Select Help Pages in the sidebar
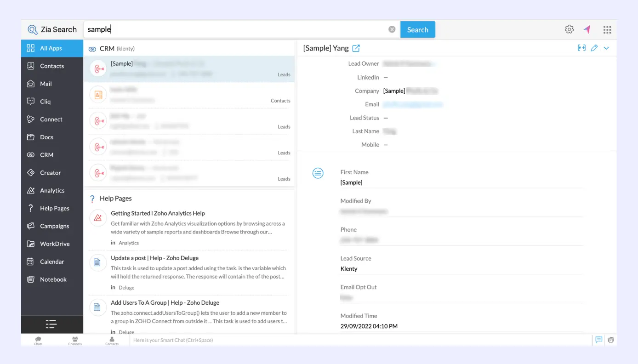This screenshot has width=638, height=364. click(52, 208)
